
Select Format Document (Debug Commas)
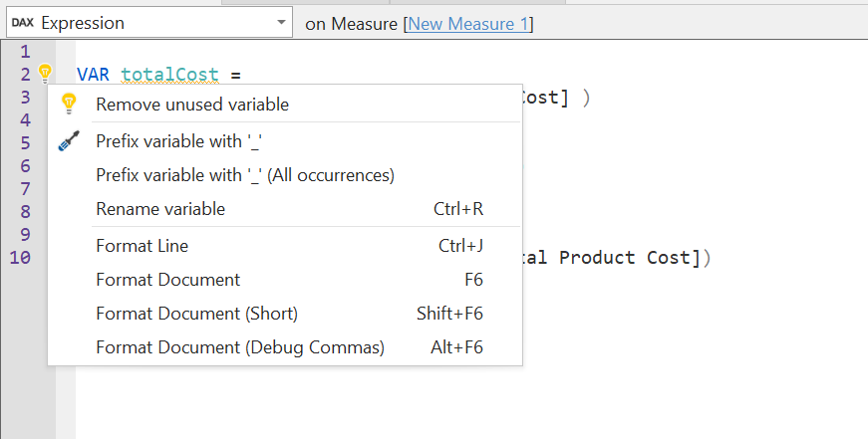pos(240,347)
